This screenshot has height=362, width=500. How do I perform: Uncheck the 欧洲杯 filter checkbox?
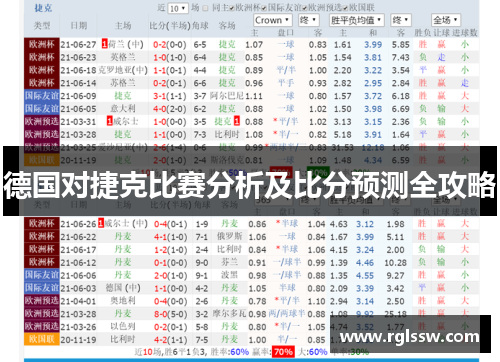coord(232,8)
